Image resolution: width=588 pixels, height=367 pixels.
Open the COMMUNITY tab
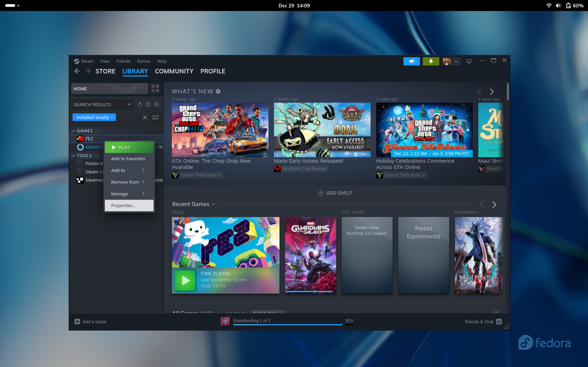174,71
